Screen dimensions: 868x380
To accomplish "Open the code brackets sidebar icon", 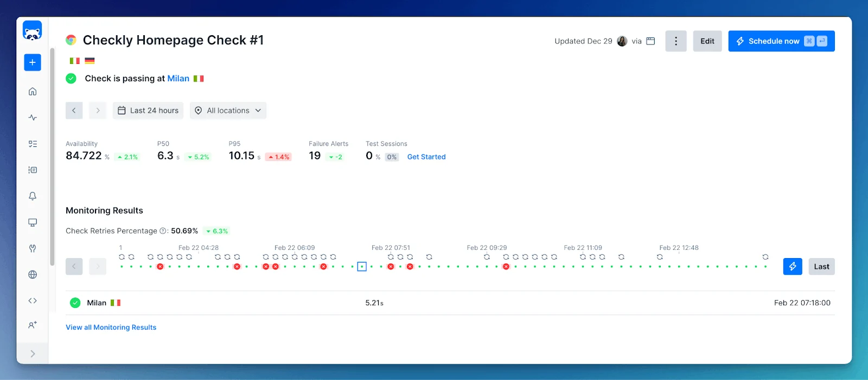I will click(33, 300).
